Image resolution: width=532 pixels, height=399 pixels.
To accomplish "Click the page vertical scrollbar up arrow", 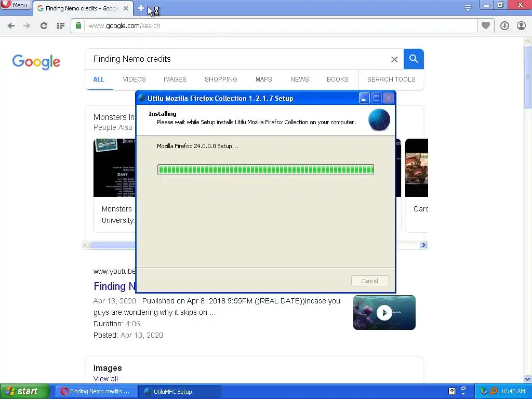I will pos(527,41).
